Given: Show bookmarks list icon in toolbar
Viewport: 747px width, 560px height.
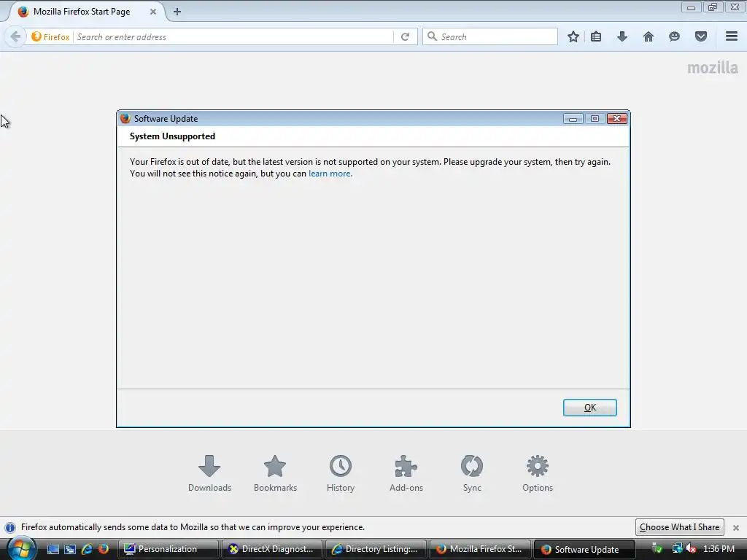Looking at the screenshot, I should click(x=596, y=36).
